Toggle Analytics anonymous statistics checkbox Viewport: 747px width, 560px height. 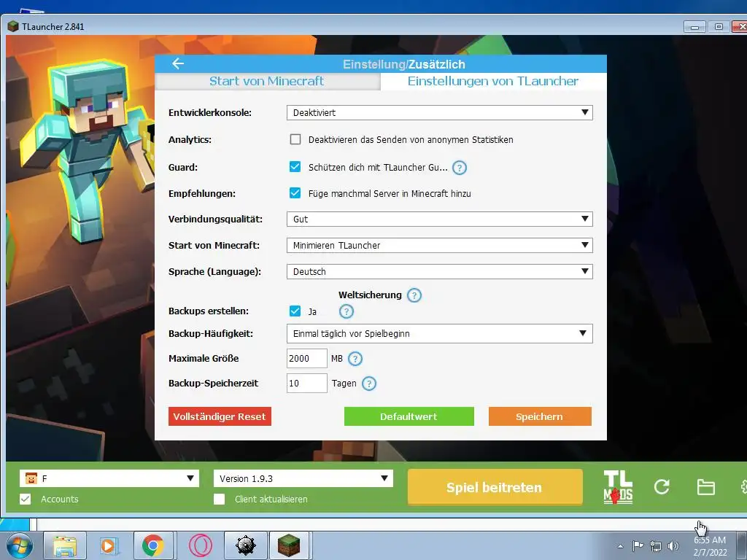pos(295,139)
